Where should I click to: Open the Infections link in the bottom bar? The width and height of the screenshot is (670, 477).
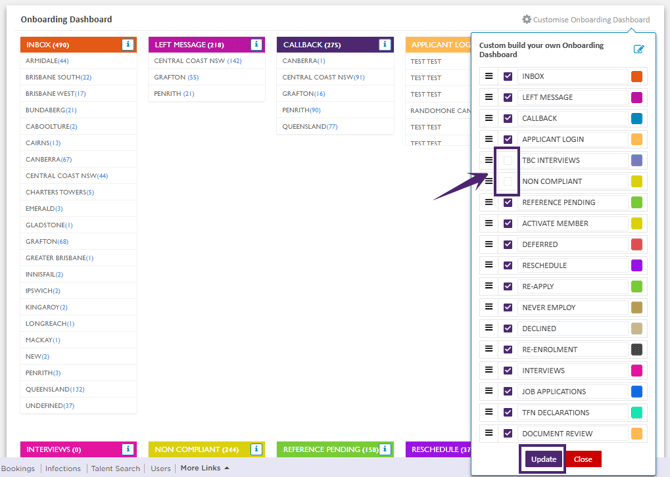pyautogui.click(x=63, y=468)
